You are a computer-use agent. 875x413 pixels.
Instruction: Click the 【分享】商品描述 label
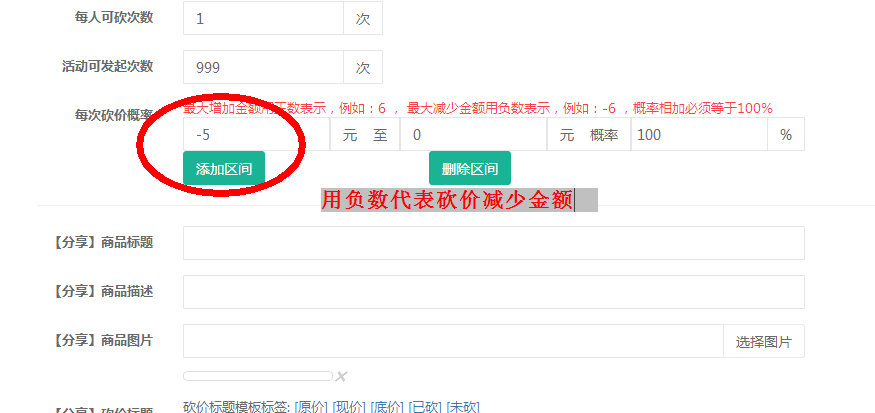(102, 291)
